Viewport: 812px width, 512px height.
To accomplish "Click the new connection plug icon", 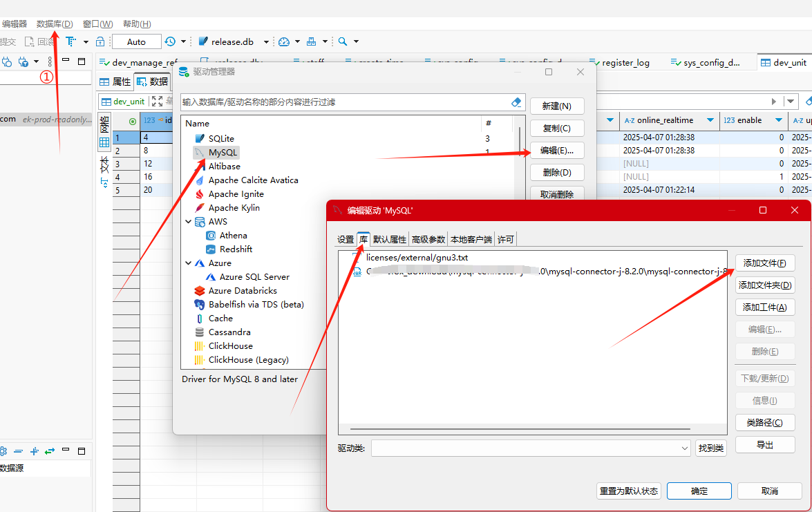I will [x=7, y=61].
